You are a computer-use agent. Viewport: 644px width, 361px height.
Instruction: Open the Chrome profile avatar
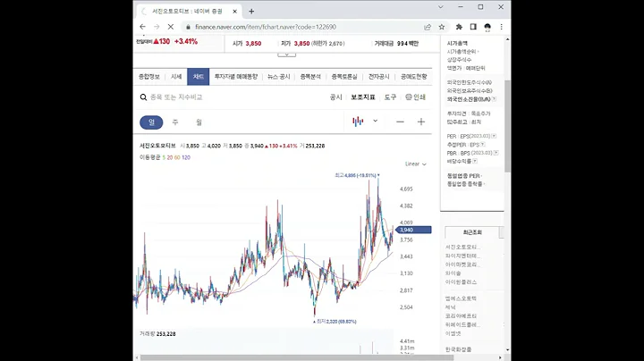pos(487,27)
